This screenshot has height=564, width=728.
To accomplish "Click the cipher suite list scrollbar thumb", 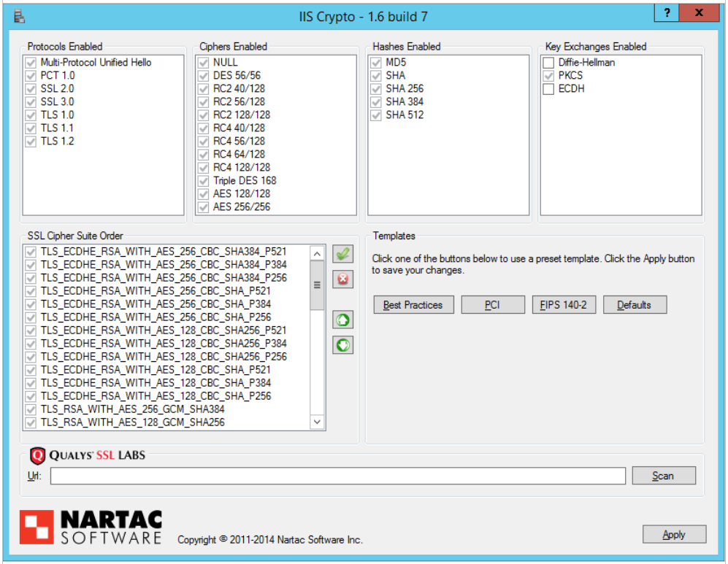I will [317, 285].
